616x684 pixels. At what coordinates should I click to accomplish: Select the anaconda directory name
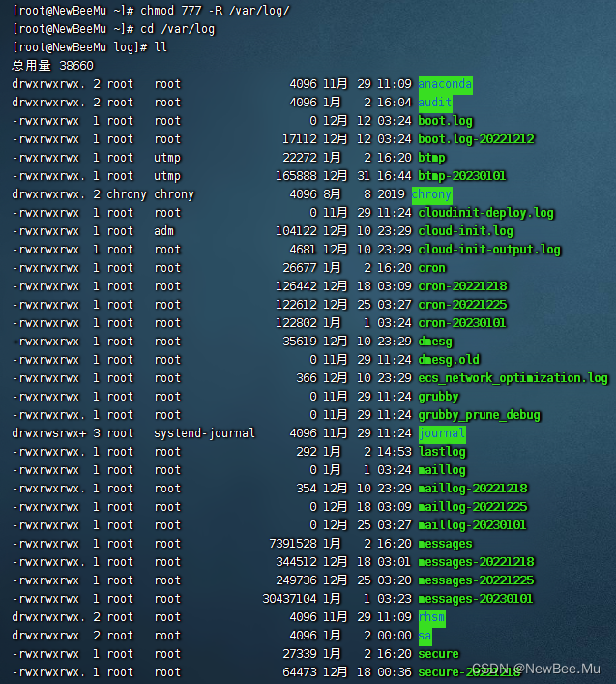tap(445, 84)
